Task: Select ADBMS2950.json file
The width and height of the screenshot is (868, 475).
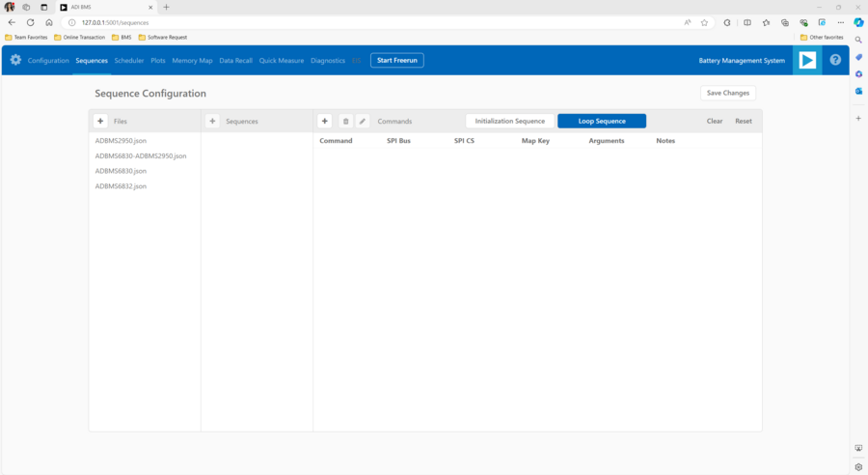Action: 121,141
